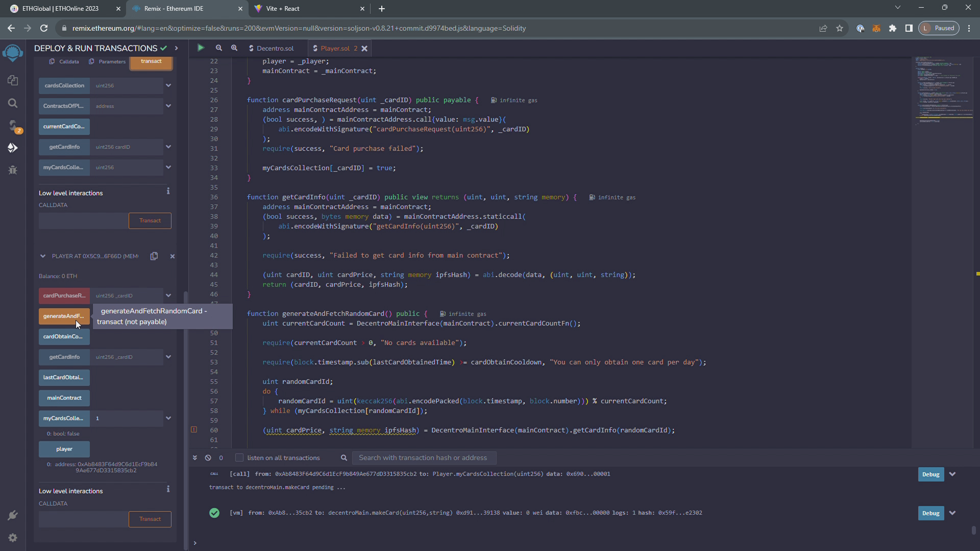Remove the deployed Player contract instance
The height and width of the screenshot is (551, 980).
[172, 256]
